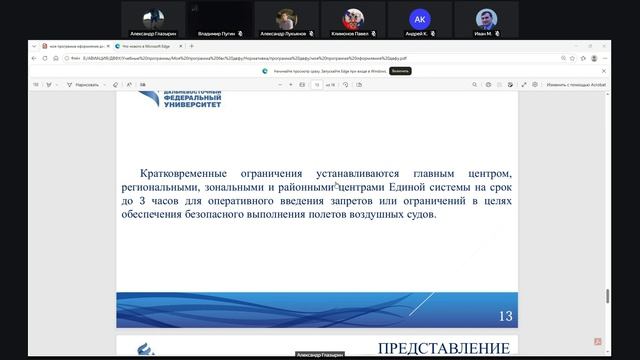Click the muted mic icon beside Владимир Путин
The width and height of the screenshot is (640, 360).
(240, 33)
